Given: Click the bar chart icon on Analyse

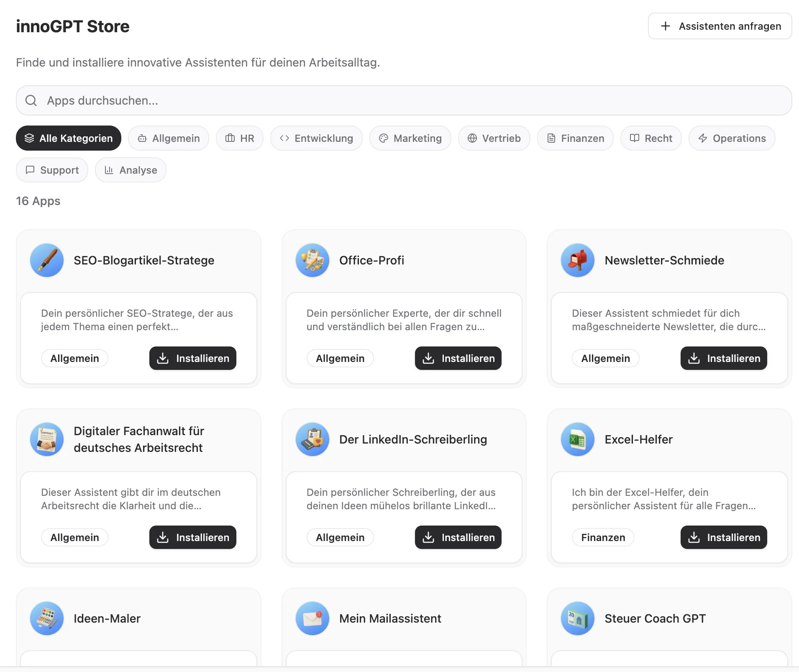Looking at the screenshot, I should pyautogui.click(x=109, y=170).
